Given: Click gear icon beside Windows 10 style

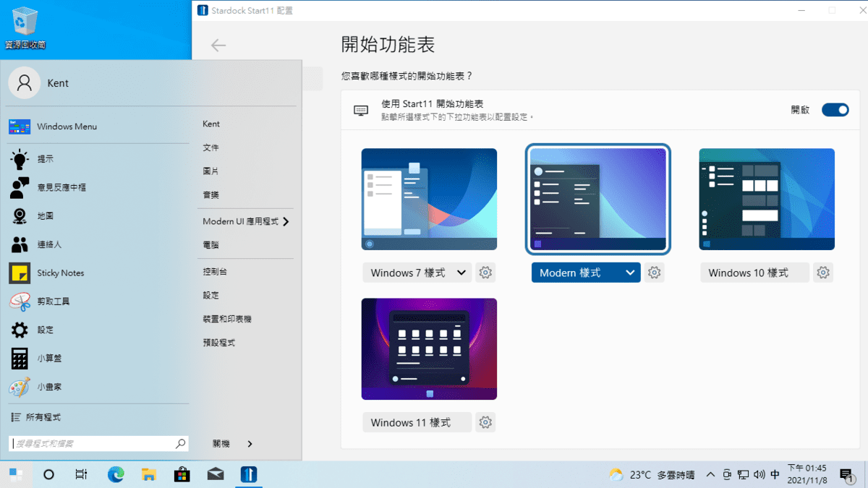Looking at the screenshot, I should click(823, 273).
